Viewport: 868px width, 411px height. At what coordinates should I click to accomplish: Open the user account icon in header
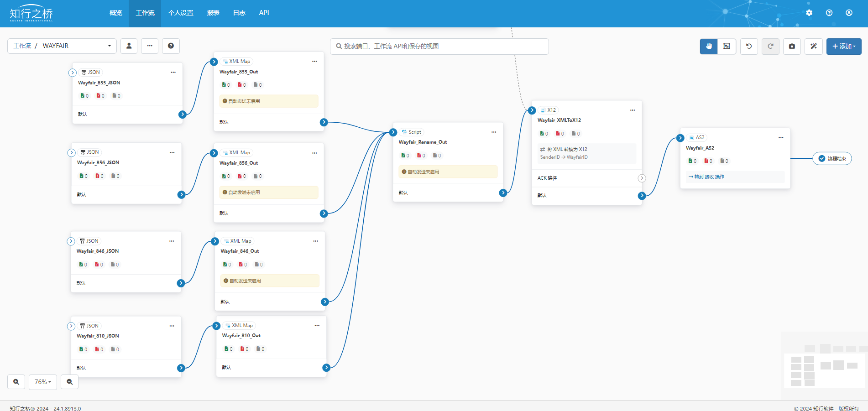[849, 13]
